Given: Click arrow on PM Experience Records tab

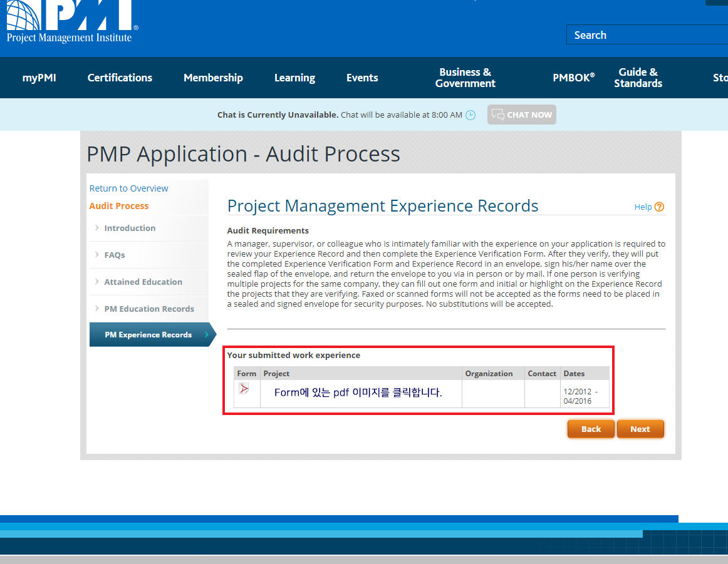Looking at the screenshot, I should pyautogui.click(x=206, y=334).
